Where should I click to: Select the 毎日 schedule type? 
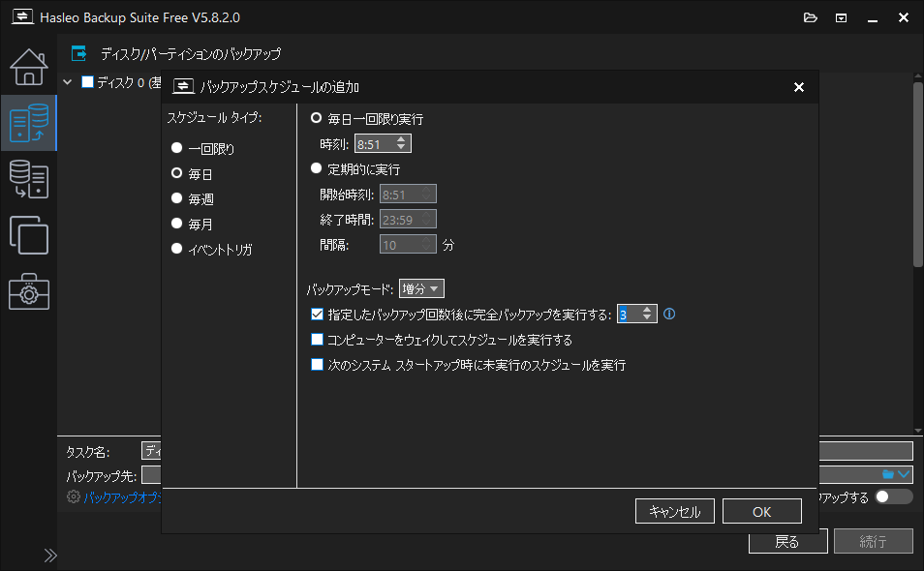click(x=192, y=173)
